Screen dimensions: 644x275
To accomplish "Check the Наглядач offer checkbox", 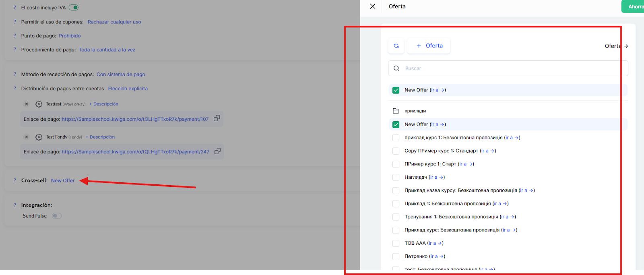I will pyautogui.click(x=396, y=178).
